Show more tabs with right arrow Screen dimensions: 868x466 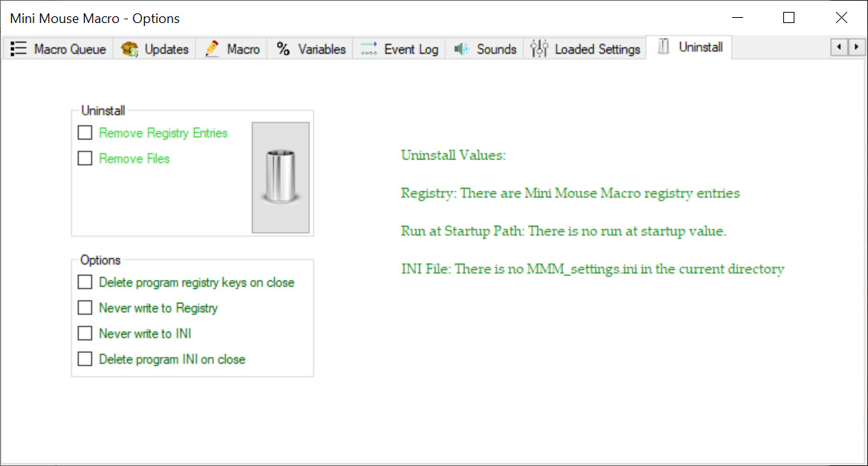click(x=856, y=47)
